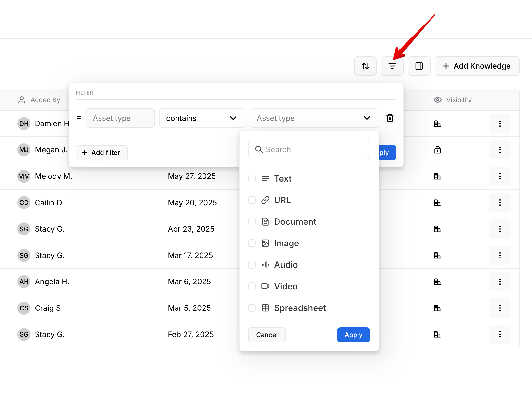This screenshot has height=417, width=532.
Task: Click the Visibility column header
Action: click(x=453, y=100)
